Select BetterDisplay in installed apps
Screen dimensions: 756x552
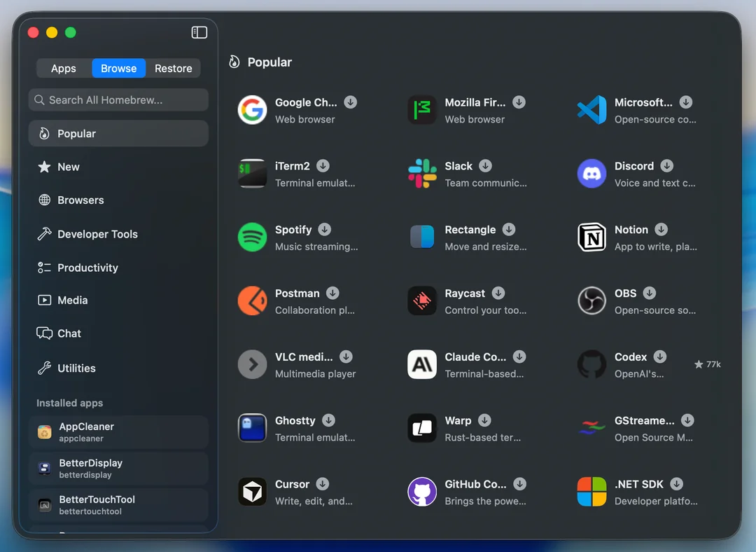(x=118, y=469)
